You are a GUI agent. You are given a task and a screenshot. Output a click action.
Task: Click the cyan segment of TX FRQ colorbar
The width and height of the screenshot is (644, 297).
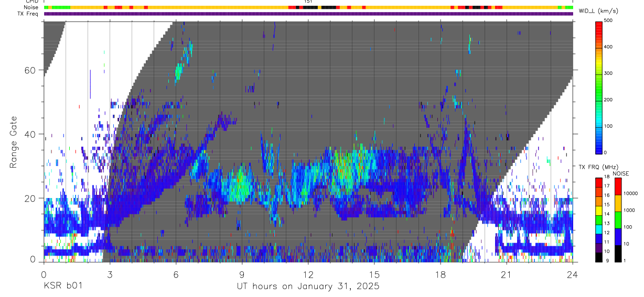[599, 228]
